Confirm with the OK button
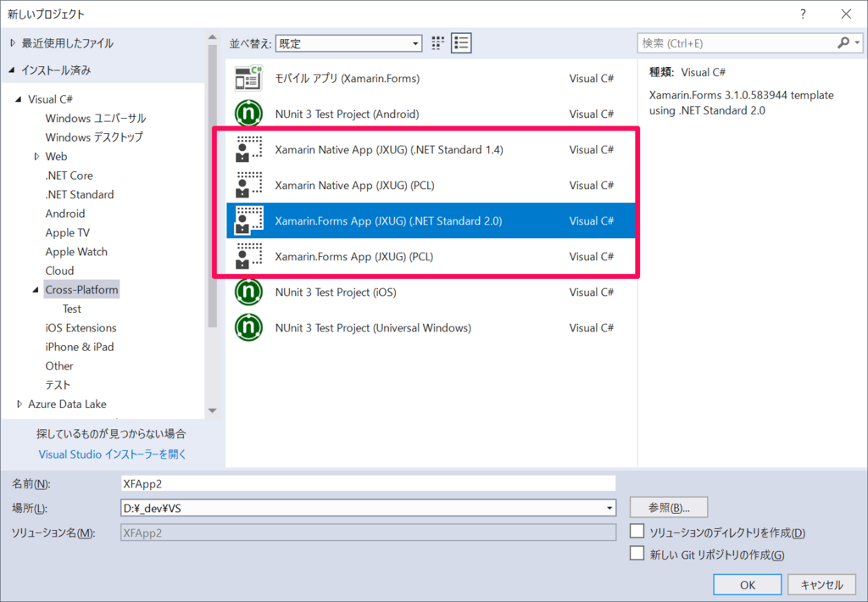This screenshot has width=868, height=602. pos(748,585)
